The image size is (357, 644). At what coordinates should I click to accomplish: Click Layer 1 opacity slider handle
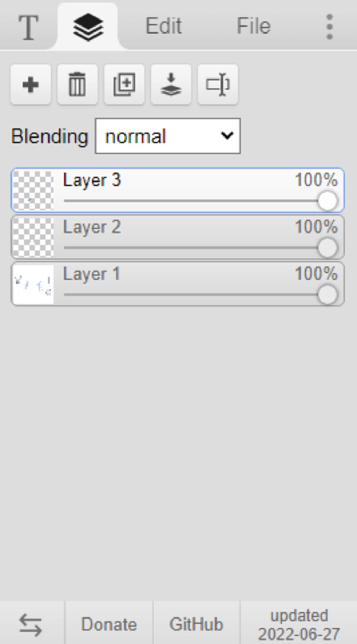tap(327, 295)
